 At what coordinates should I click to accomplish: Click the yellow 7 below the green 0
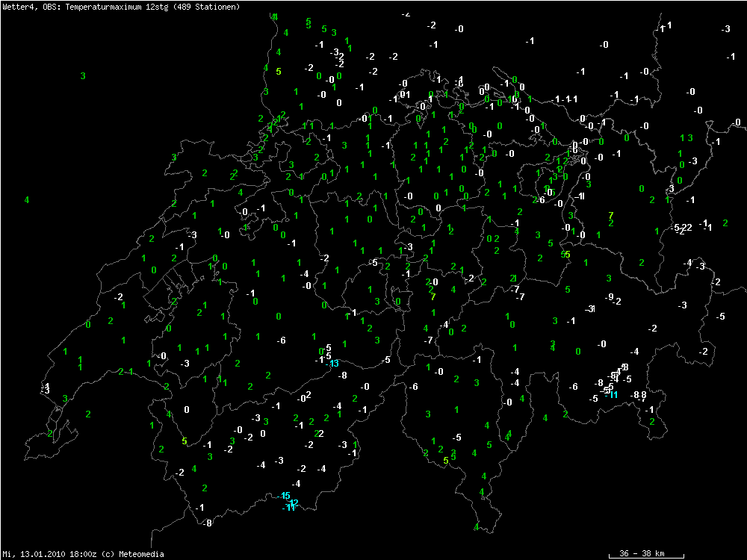coord(433,296)
